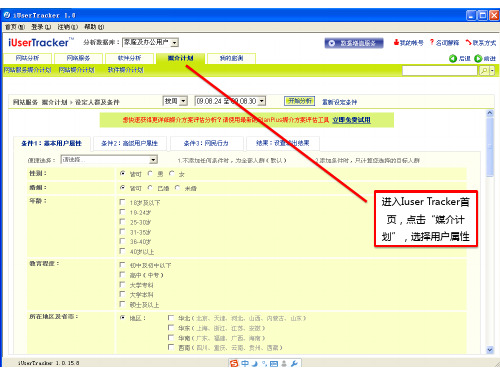Open 软件媒介计划 sub-navigation link

point(125,70)
